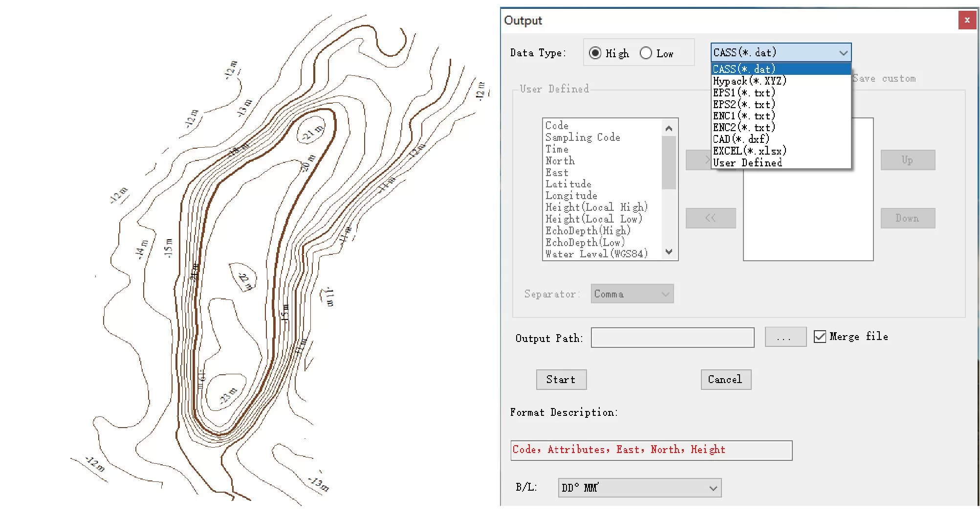Click the Cancel button
Screen dimensions: 980x522
[x=726, y=380]
